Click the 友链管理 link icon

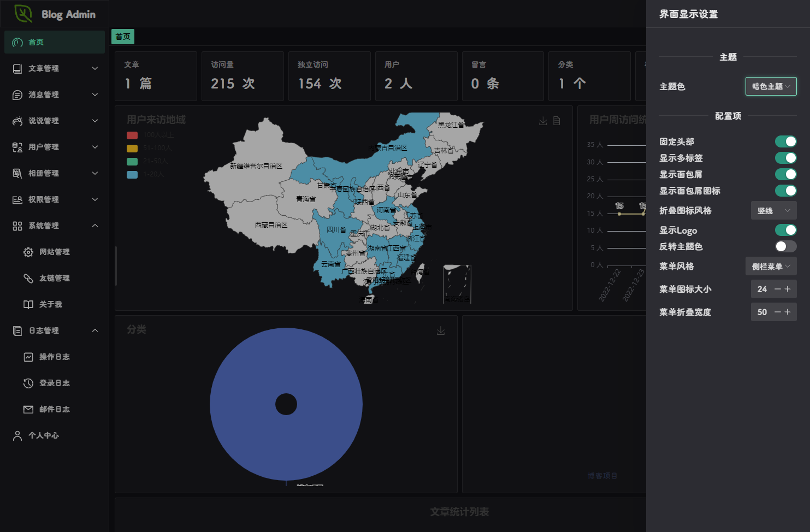click(x=28, y=278)
